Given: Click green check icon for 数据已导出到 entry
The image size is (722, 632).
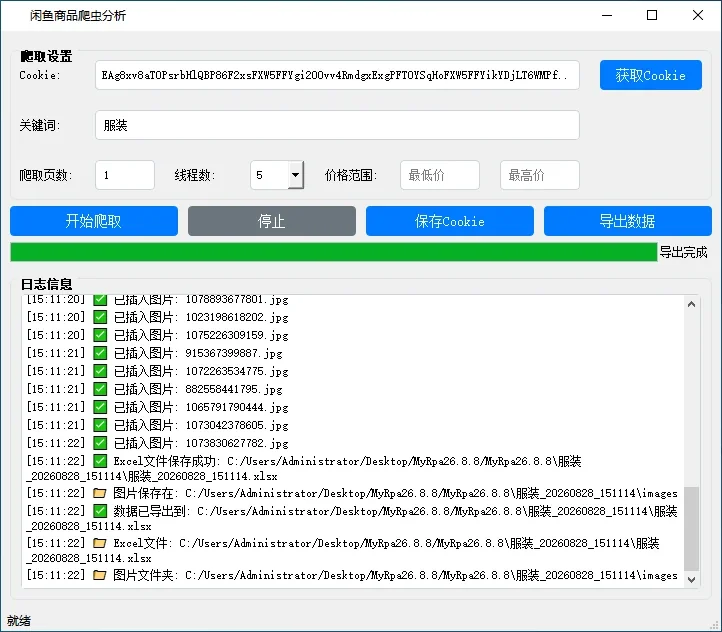Looking at the screenshot, I should [x=100, y=511].
